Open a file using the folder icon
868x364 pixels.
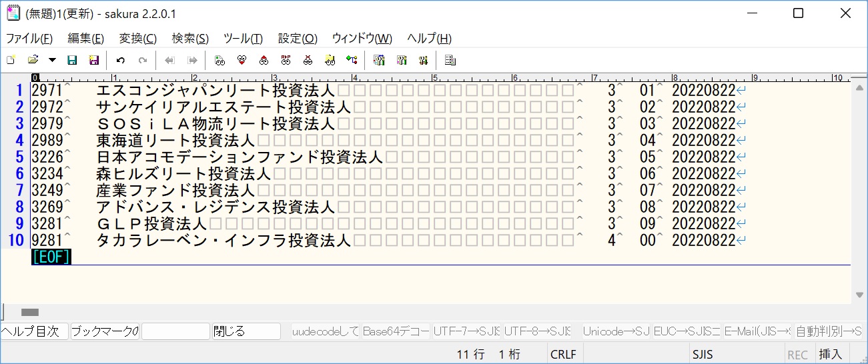coord(33,60)
